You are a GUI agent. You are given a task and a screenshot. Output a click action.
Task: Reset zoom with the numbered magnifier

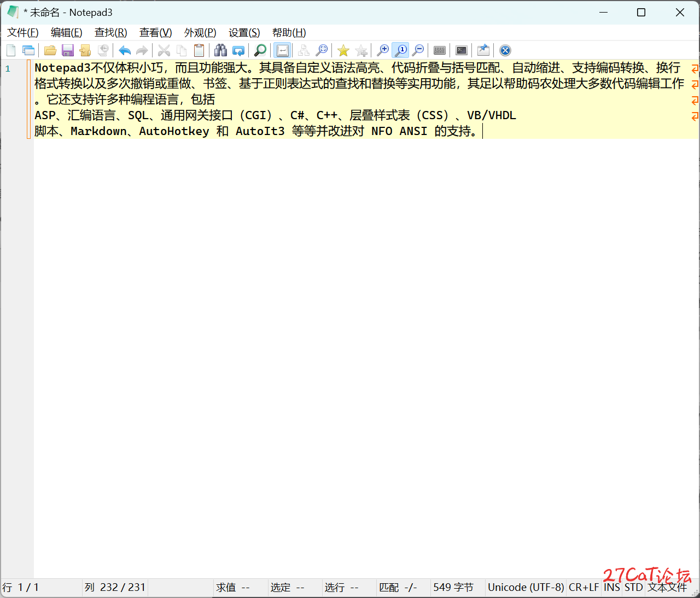tap(401, 51)
